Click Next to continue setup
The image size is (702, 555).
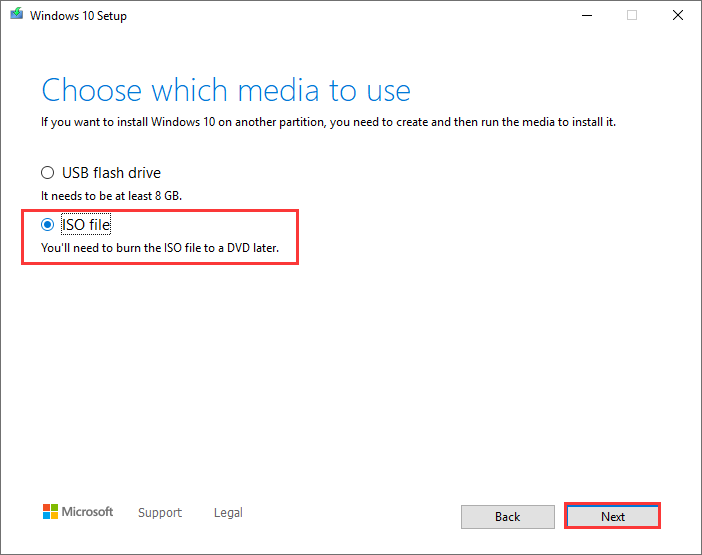(612, 517)
